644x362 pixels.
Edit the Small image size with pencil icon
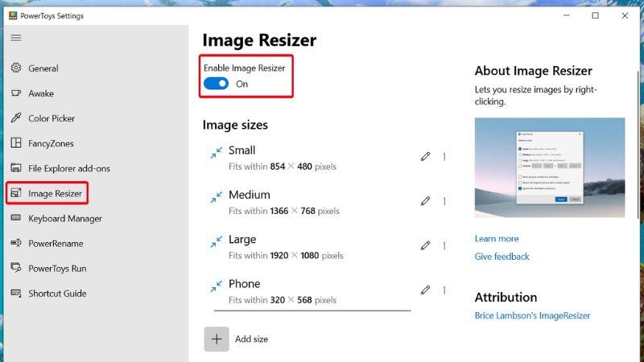tap(425, 157)
